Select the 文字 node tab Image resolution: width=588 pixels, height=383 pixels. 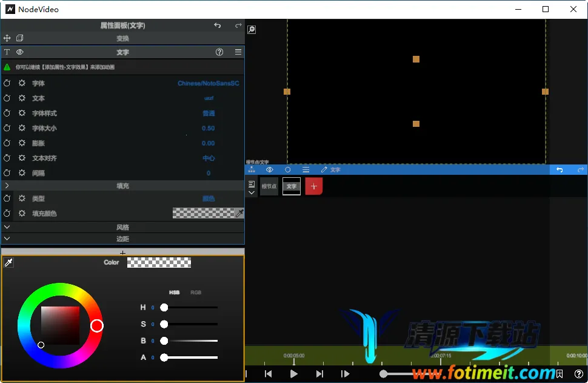[x=292, y=186]
